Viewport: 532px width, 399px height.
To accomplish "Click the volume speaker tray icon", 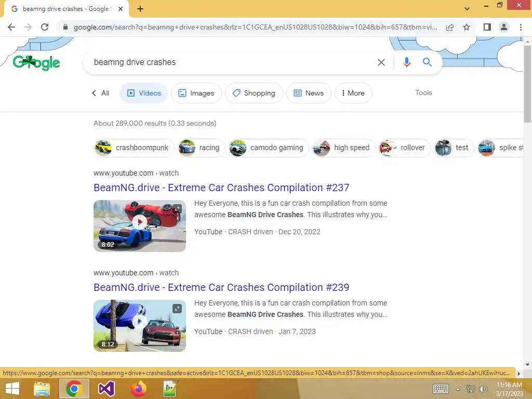I will [483, 389].
